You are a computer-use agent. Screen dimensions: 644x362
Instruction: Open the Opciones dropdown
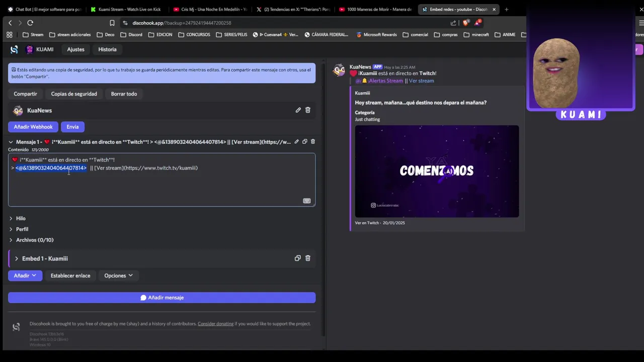pyautogui.click(x=118, y=276)
